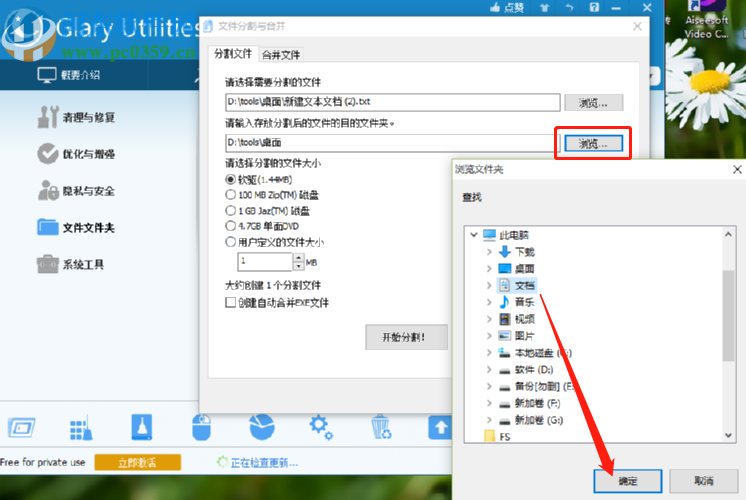The image size is (746, 500).
Task: Click the 立即激活 orange button
Action: 137,462
